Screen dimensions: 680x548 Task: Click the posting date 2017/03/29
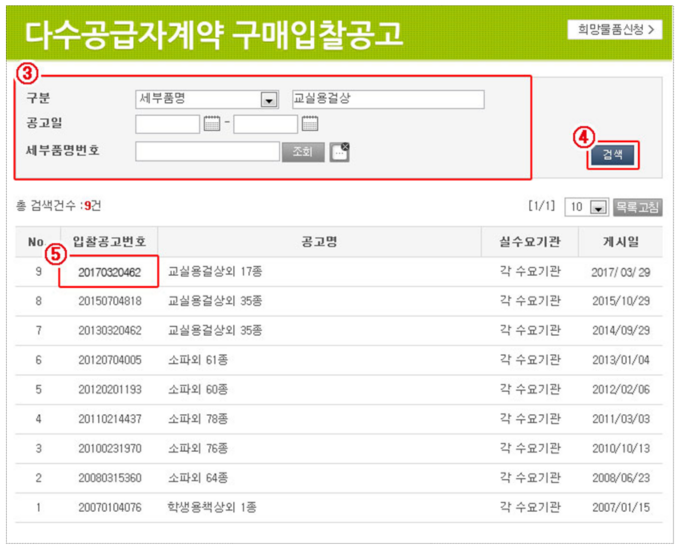click(x=621, y=272)
